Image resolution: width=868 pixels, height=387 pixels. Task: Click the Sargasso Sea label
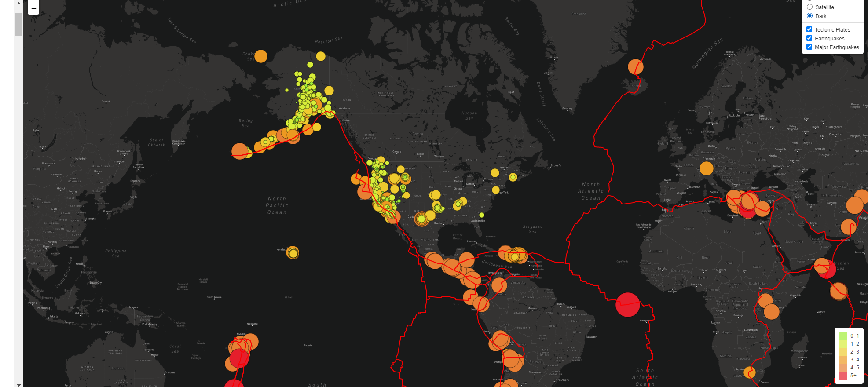coord(533,229)
